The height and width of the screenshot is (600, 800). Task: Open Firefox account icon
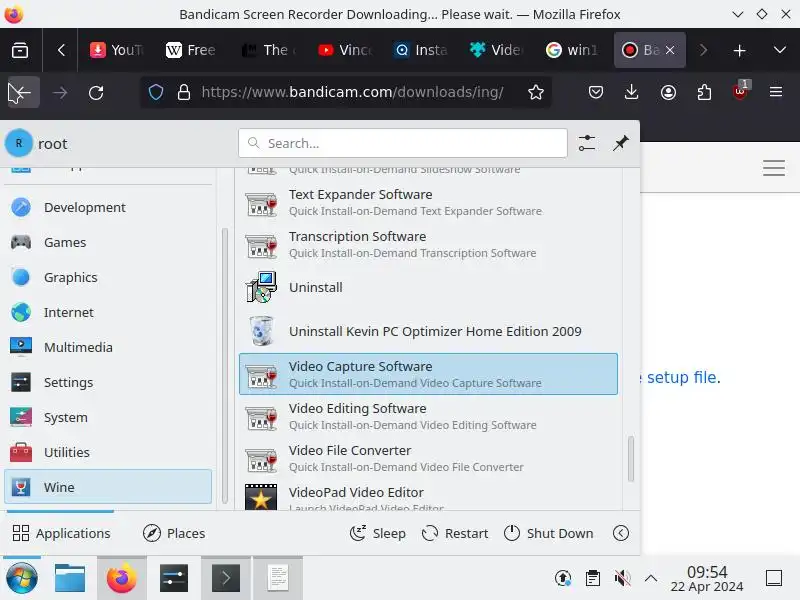[x=668, y=92]
